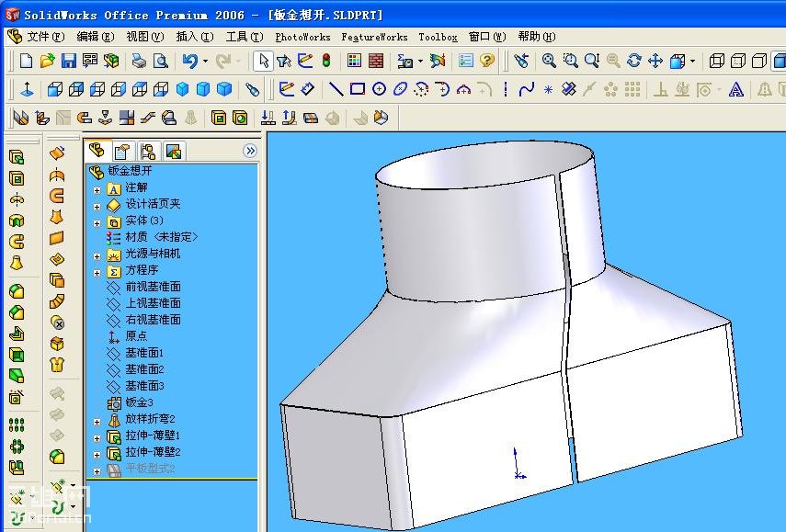The width and height of the screenshot is (786, 532).
Task: Click the Rotate View icon
Action: [634, 62]
